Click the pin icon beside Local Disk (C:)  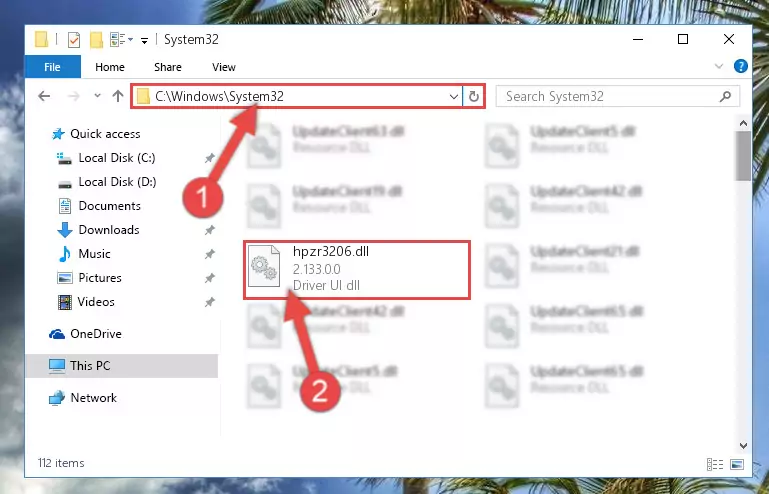pos(209,158)
